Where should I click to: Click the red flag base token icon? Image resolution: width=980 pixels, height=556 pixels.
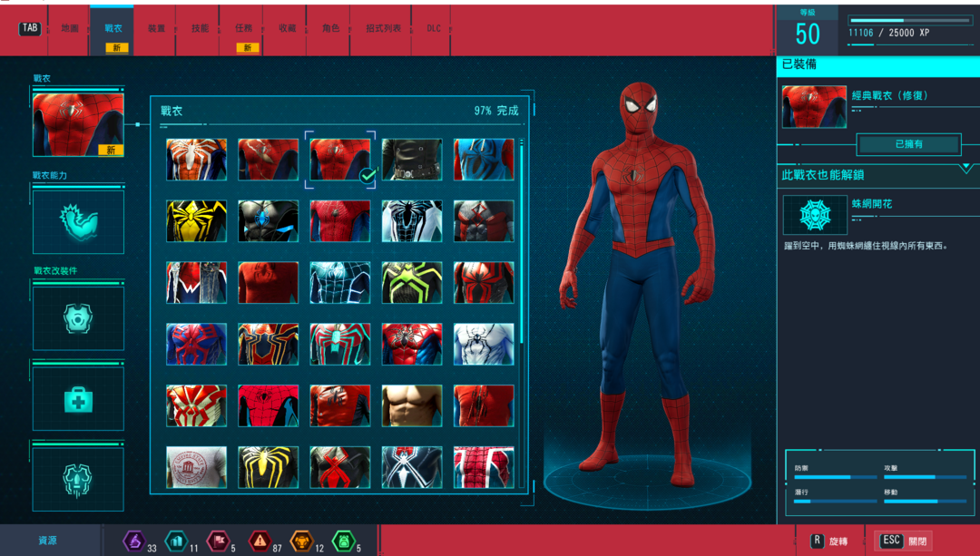coord(218,541)
